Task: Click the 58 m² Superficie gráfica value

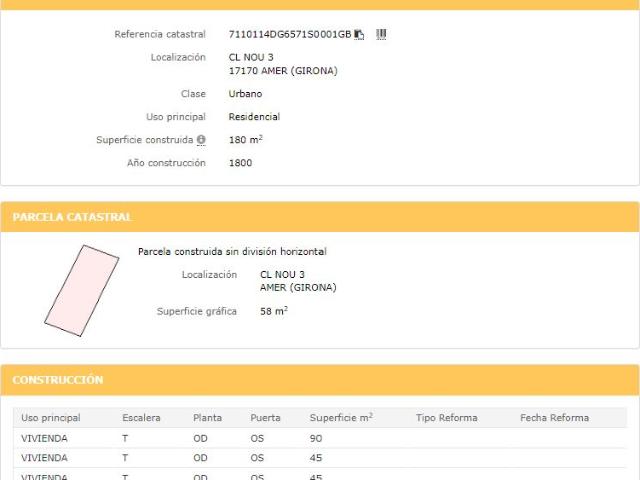Action: click(274, 312)
